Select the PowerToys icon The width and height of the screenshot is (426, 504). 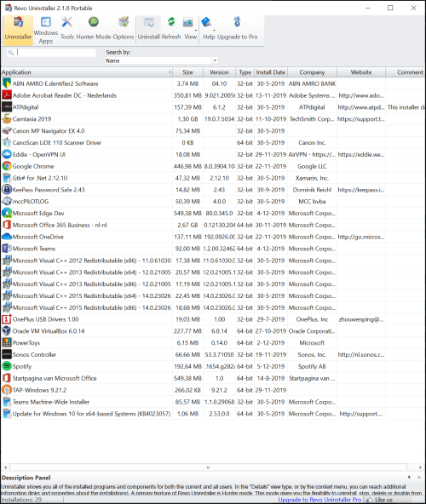[7, 343]
